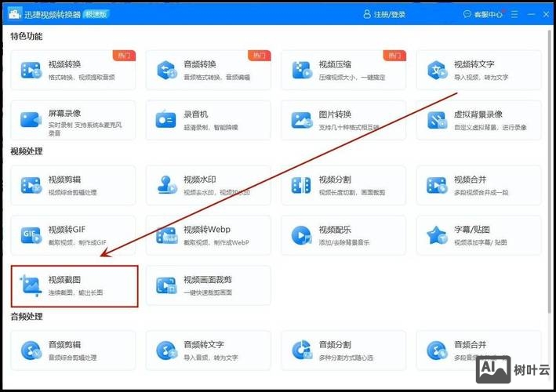Launch the 视频转文字 video-to-text icon
This screenshot has width=556, height=392.
pos(438,71)
